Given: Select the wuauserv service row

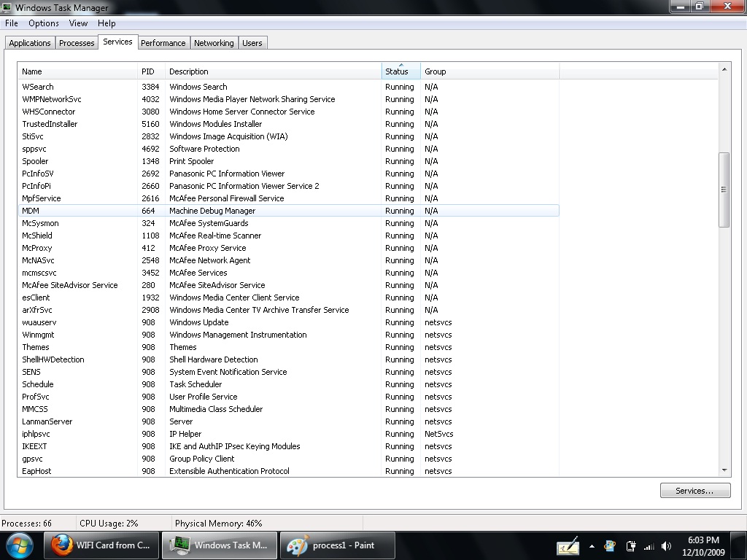Looking at the screenshot, I should [288, 322].
